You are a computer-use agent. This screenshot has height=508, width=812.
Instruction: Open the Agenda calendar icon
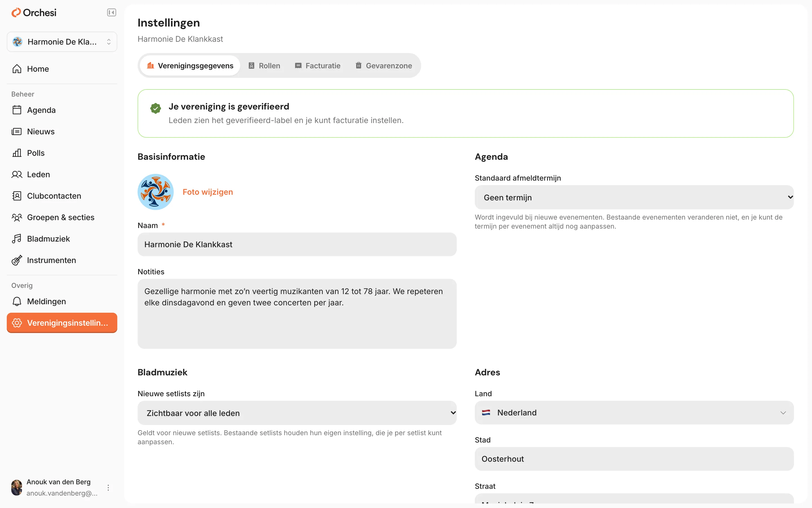17,110
